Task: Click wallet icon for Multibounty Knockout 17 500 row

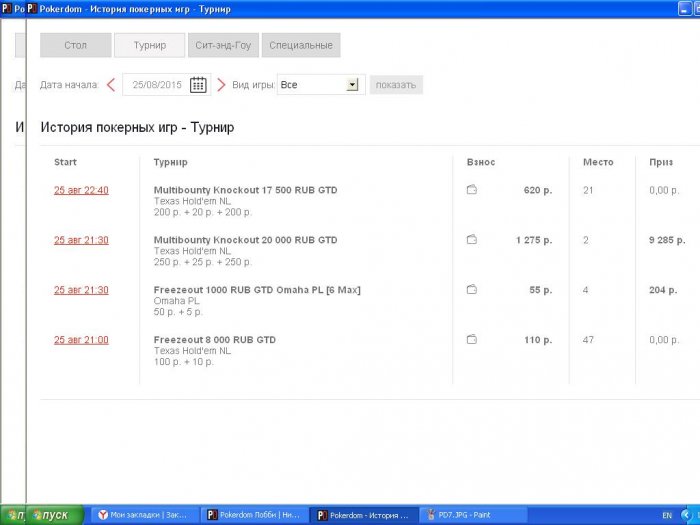Action: point(472,190)
